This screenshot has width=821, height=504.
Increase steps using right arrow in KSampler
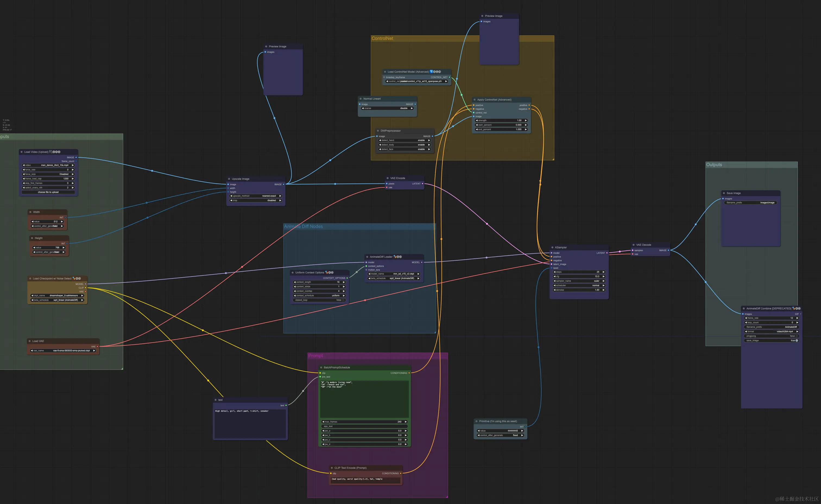[x=604, y=272]
